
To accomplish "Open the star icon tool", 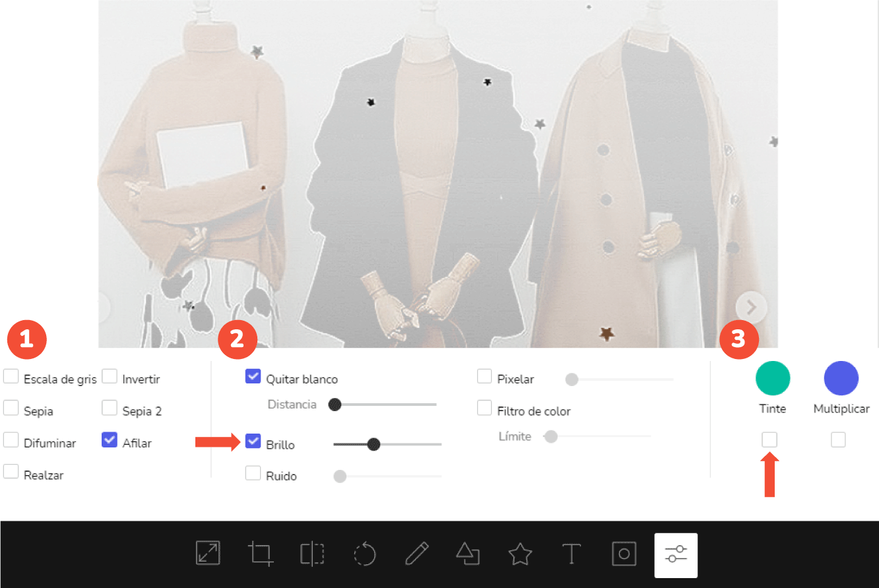I will click(520, 553).
